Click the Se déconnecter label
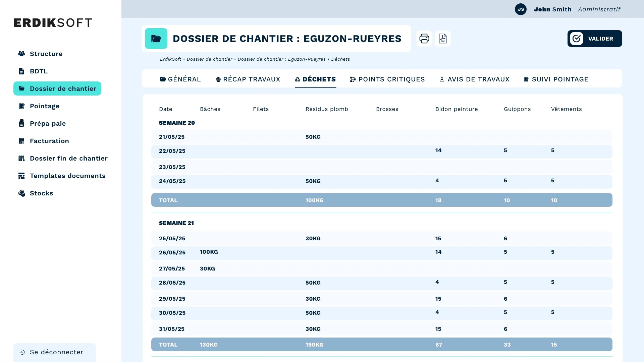The width and height of the screenshot is (644, 362). [x=56, y=352]
